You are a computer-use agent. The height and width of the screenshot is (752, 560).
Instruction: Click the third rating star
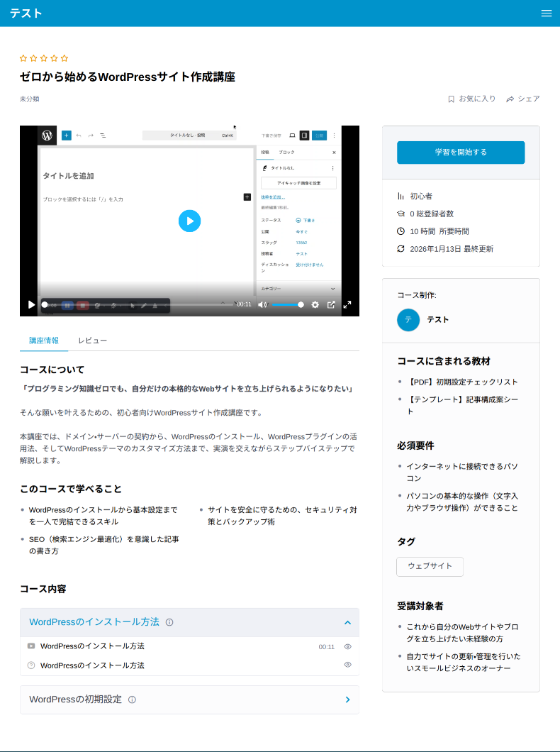(x=44, y=58)
